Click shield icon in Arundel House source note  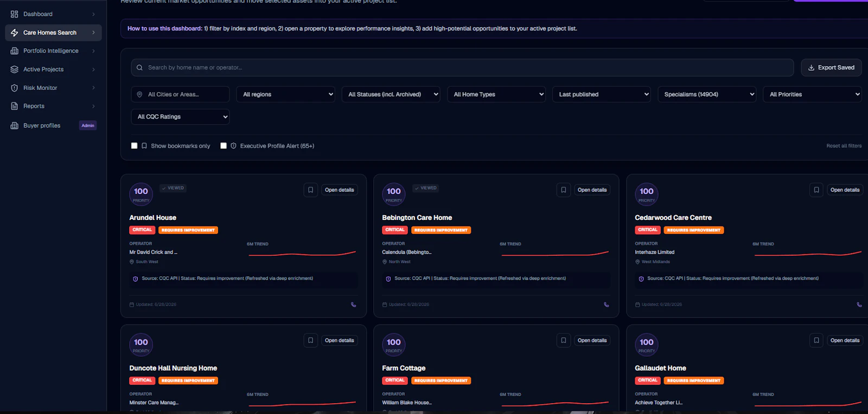tap(136, 279)
